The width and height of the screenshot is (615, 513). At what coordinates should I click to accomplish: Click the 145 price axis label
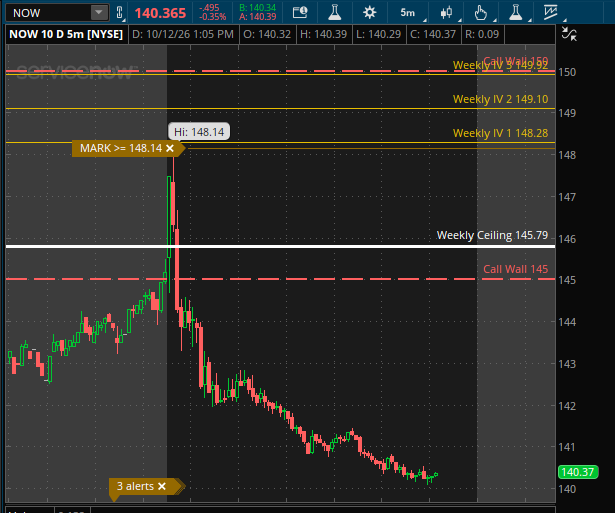pos(567,280)
